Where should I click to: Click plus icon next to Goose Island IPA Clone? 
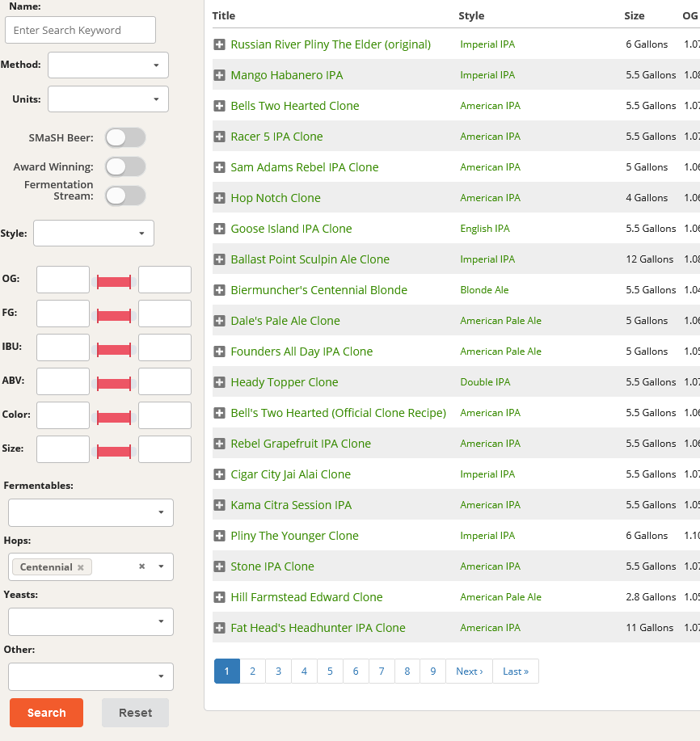tap(219, 229)
